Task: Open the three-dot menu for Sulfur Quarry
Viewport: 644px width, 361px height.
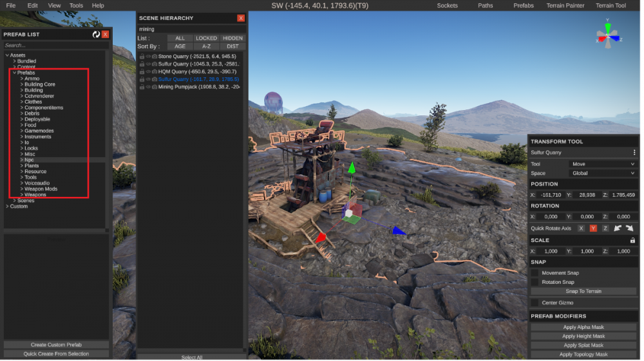Action: (x=634, y=153)
